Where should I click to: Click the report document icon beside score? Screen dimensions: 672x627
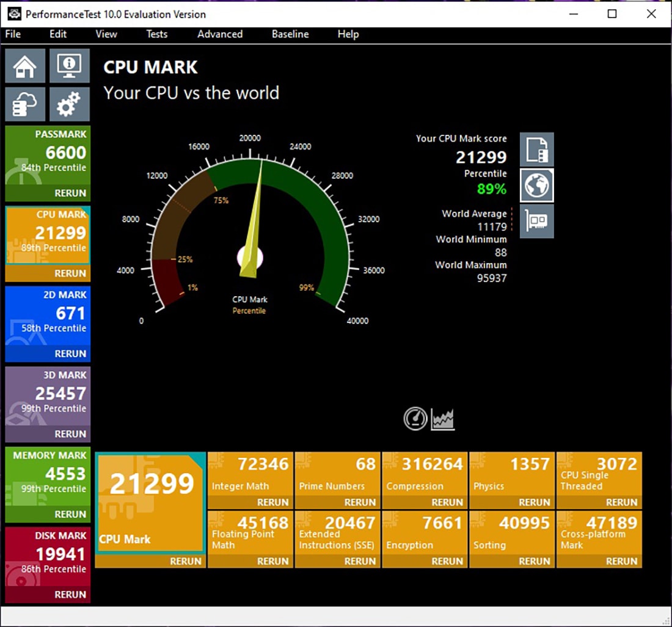coord(536,150)
